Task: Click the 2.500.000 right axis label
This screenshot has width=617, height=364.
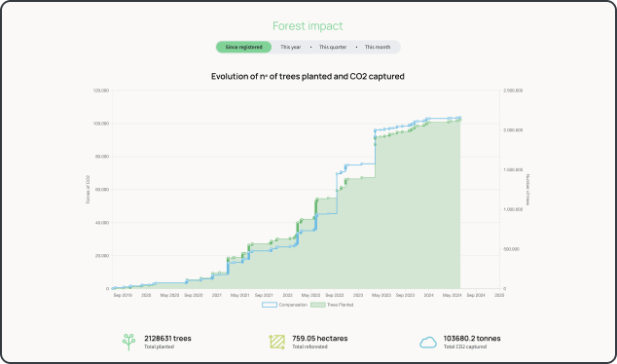Action: pos(513,91)
